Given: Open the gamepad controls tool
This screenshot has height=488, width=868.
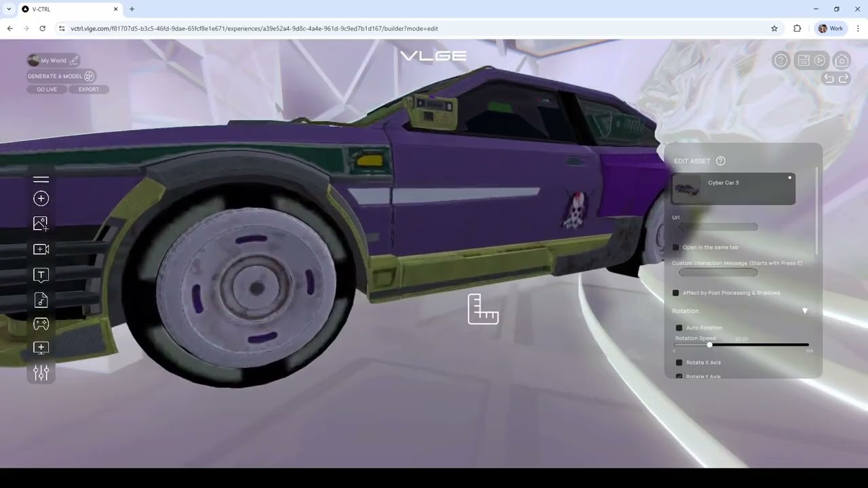Looking at the screenshot, I should pyautogui.click(x=41, y=324).
